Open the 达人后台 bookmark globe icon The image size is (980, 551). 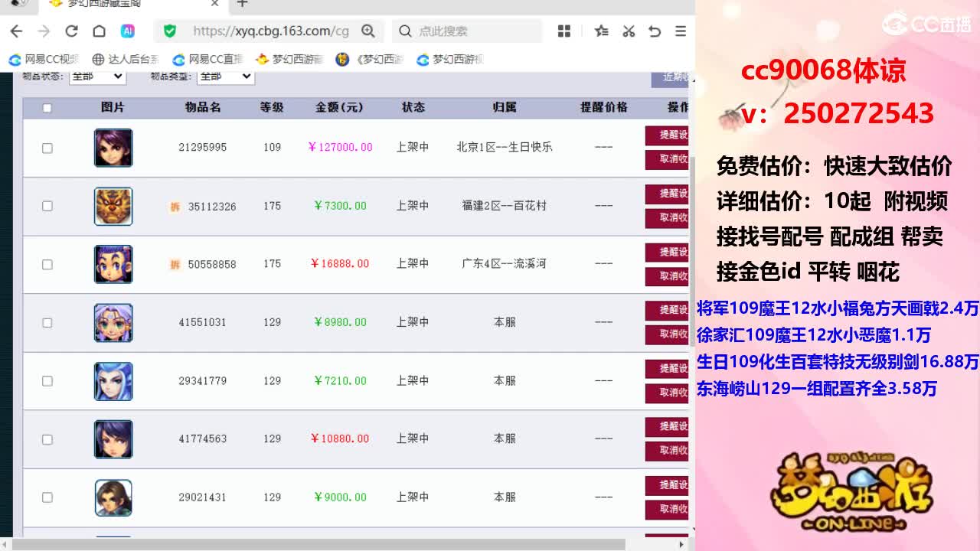coord(98,59)
